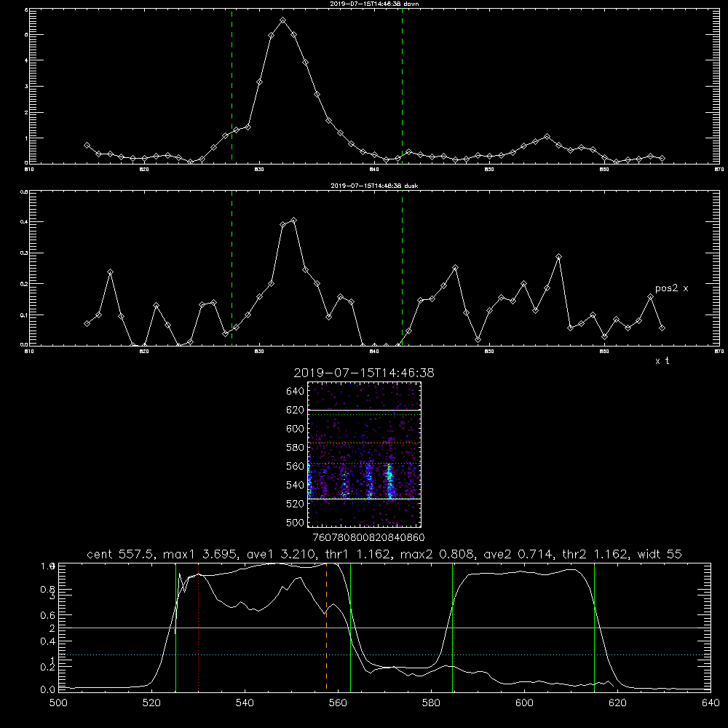Click the bottom plot x-axis label 580
The image size is (728, 728).
(431, 703)
